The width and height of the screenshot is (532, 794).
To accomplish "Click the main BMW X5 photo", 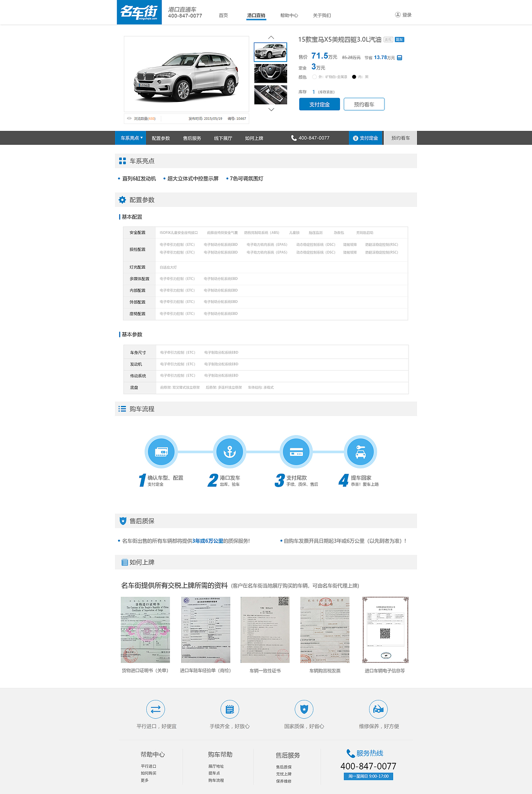I will 186,74.
